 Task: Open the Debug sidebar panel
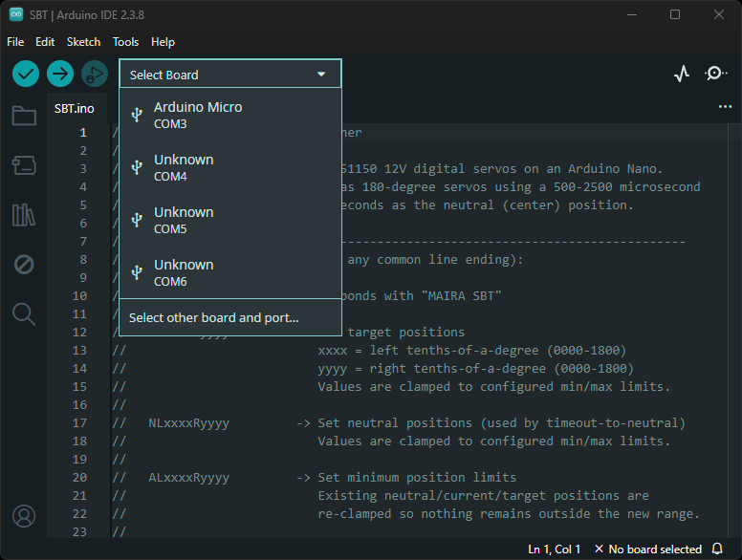pyautogui.click(x=24, y=265)
